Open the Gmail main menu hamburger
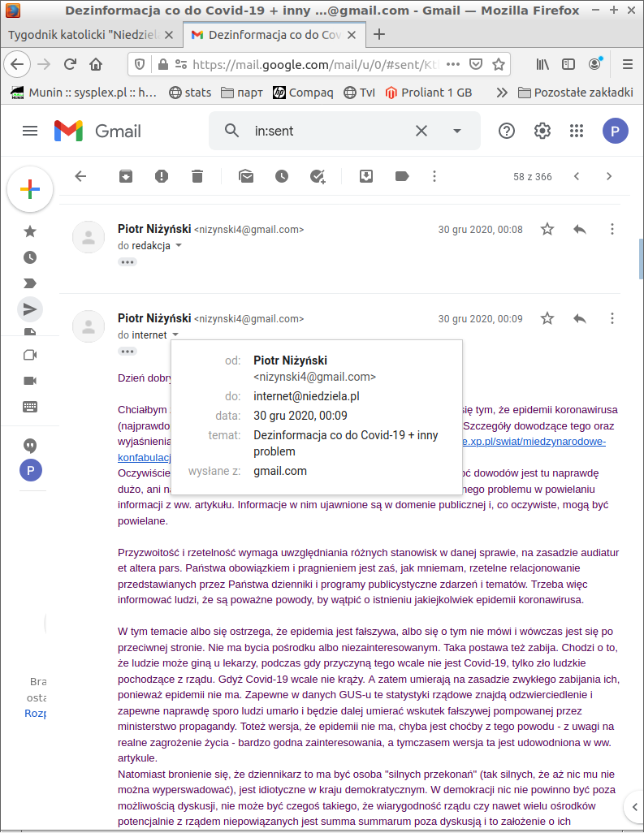Screen dimensions: 644x833 [x=30, y=131]
